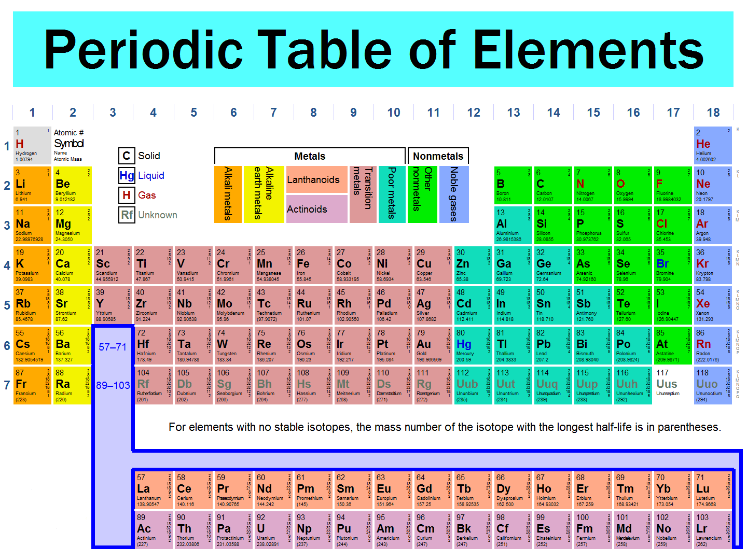The width and height of the screenshot is (747, 560).
Task: Select the Titanium (Ti) cell
Action: 153,265
